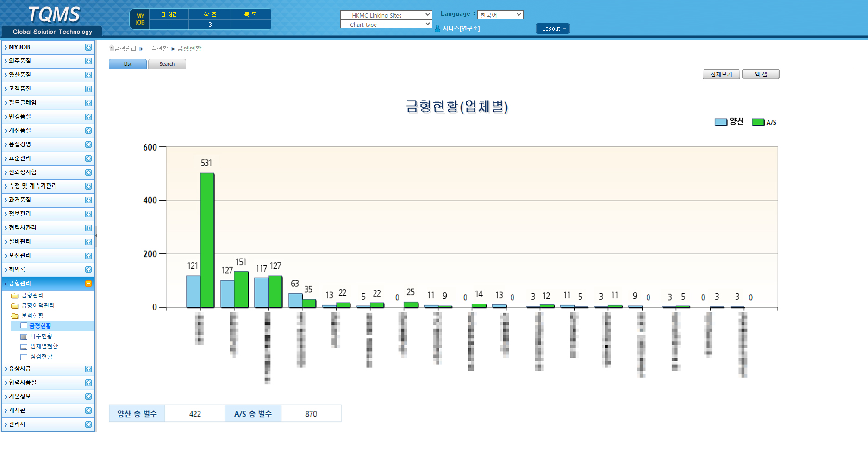
Task: Expand the 고객품질 section plus icon
Action: [x=88, y=89]
